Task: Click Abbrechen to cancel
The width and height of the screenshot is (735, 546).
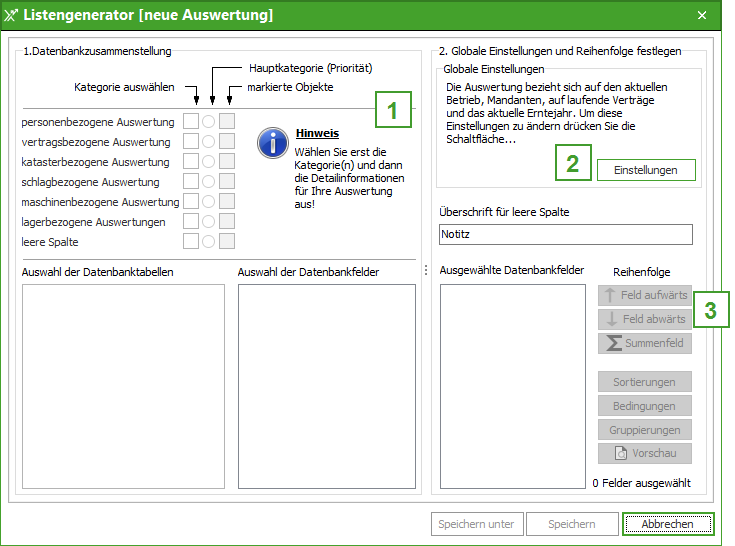Action: pyautogui.click(x=668, y=524)
